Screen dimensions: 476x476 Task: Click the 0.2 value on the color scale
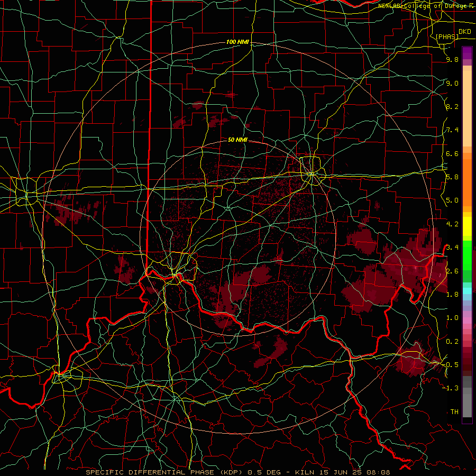[452, 342]
